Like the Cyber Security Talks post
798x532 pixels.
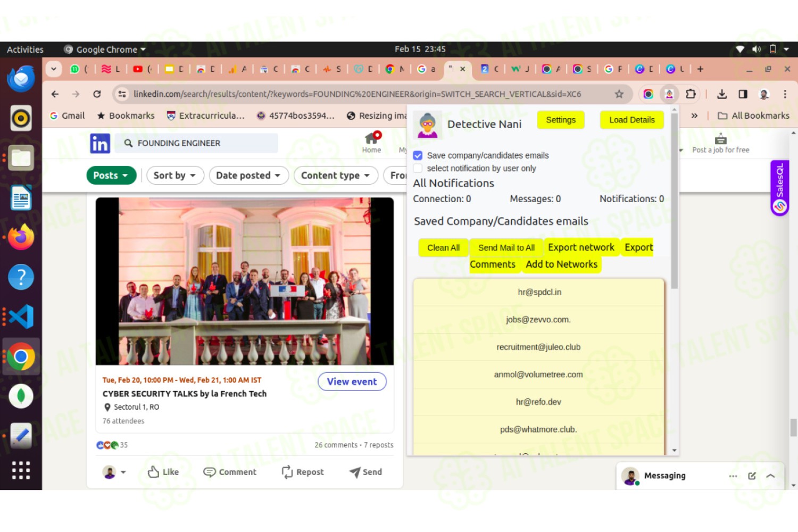pos(163,472)
